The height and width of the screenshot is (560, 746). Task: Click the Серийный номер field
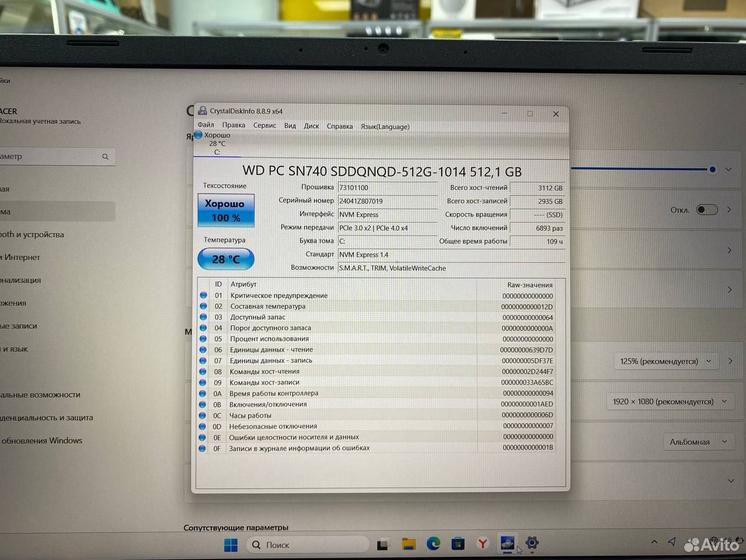tap(387, 201)
